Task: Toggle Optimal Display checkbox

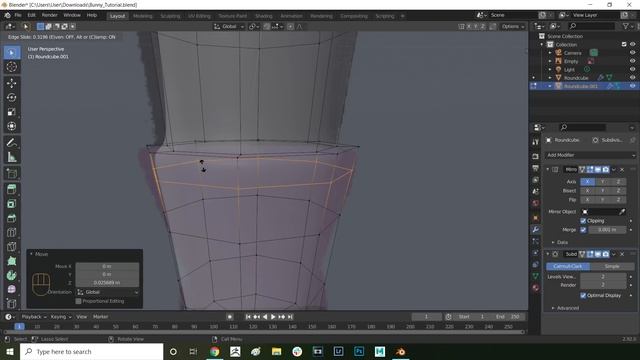Action: [583, 295]
